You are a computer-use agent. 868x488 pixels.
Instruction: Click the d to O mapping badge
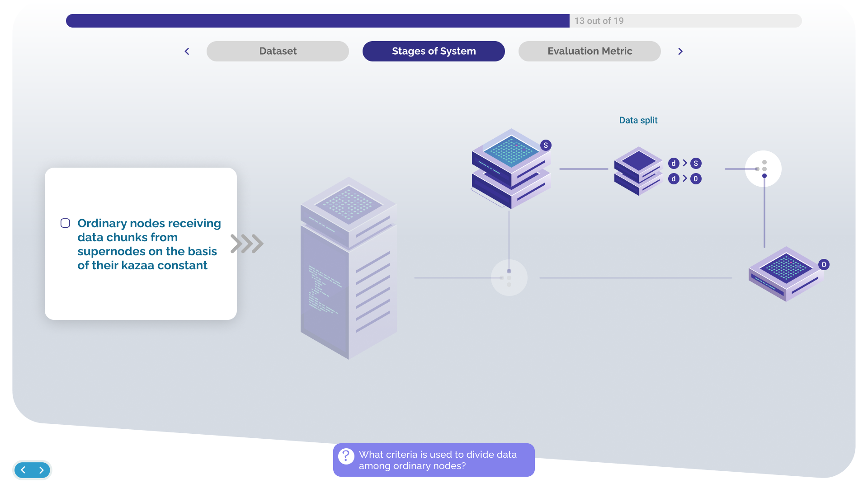tap(685, 178)
